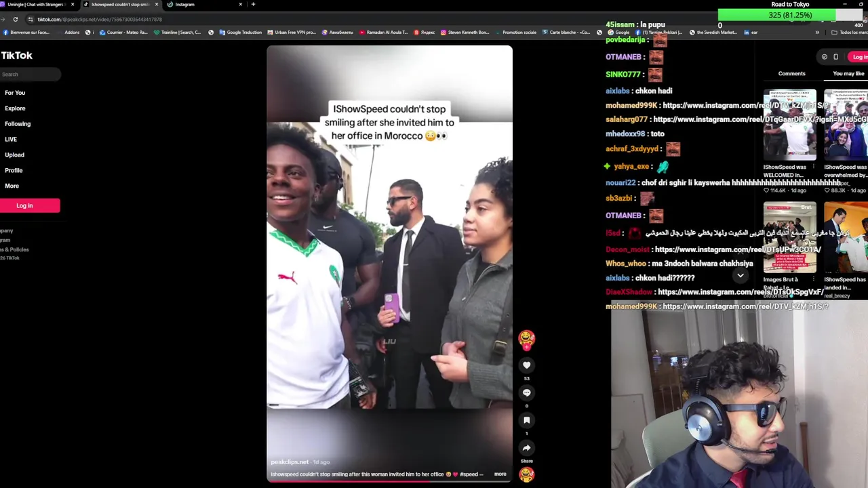Image resolution: width=868 pixels, height=488 pixels.
Task: Open the Google Traduction bookmark
Action: (240, 32)
